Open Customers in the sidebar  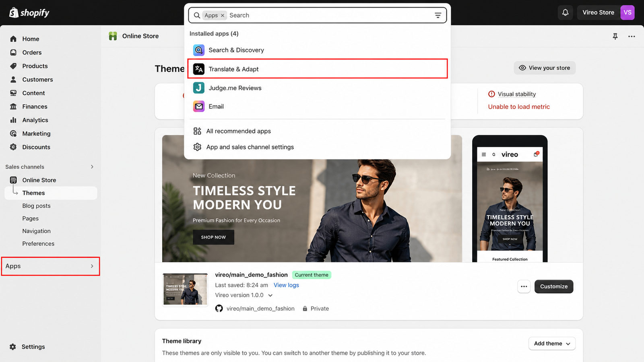coord(51,79)
